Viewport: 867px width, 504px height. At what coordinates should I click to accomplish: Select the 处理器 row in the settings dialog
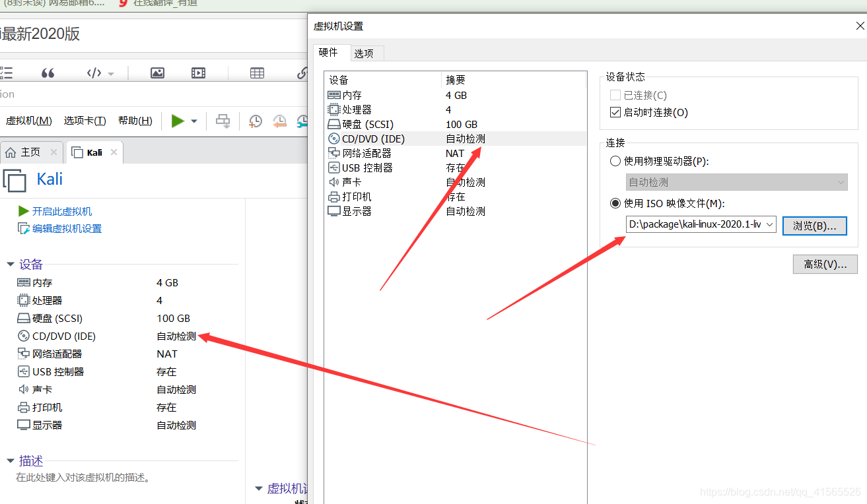click(x=456, y=110)
